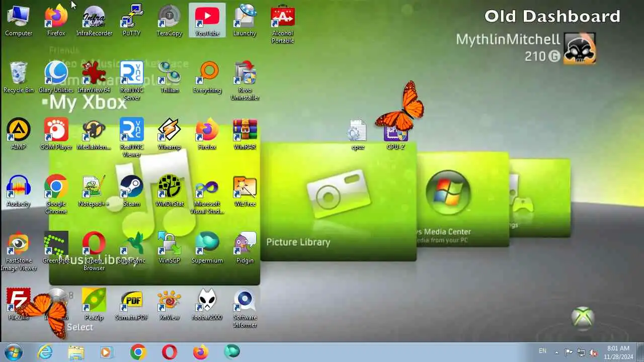This screenshot has height=362, width=644.
Task: Open the WinSCP shortcut
Action: (x=170, y=248)
